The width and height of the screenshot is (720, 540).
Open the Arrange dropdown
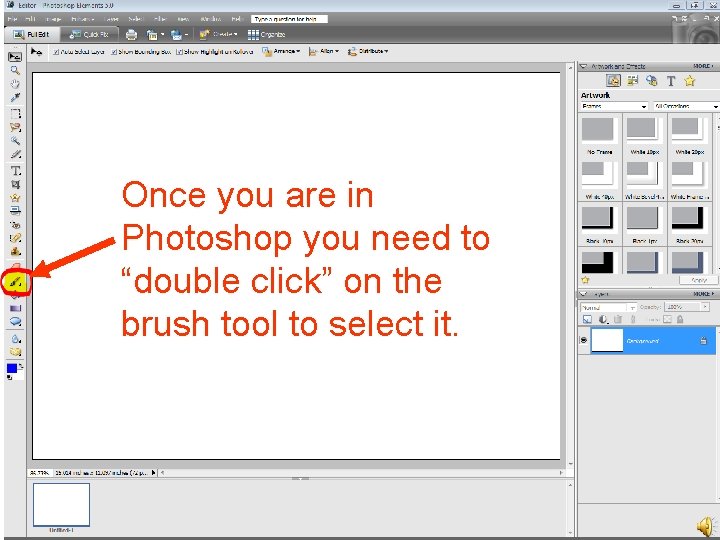281,51
